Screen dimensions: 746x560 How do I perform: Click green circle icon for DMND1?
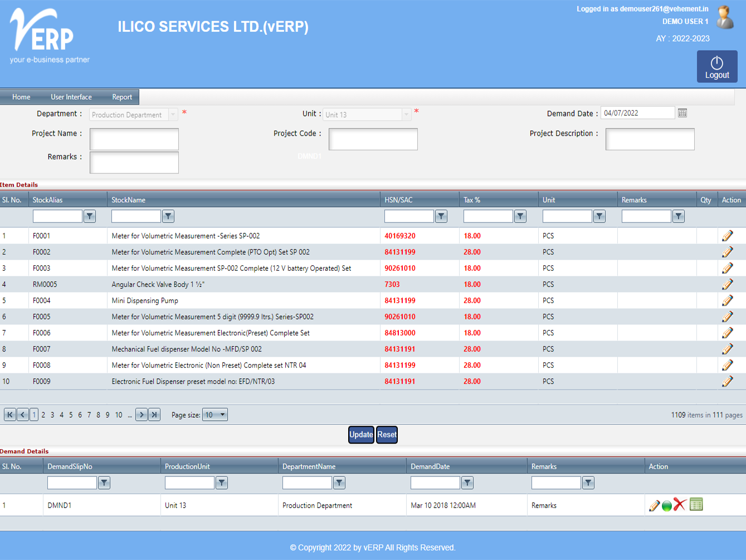(667, 506)
